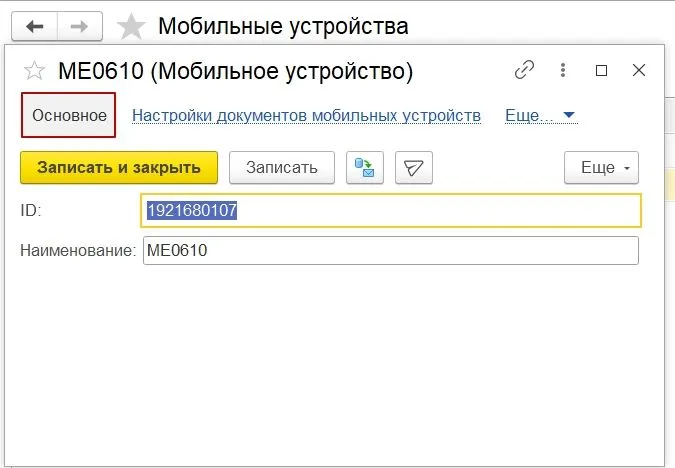Open the three-dot window menu

563,71
